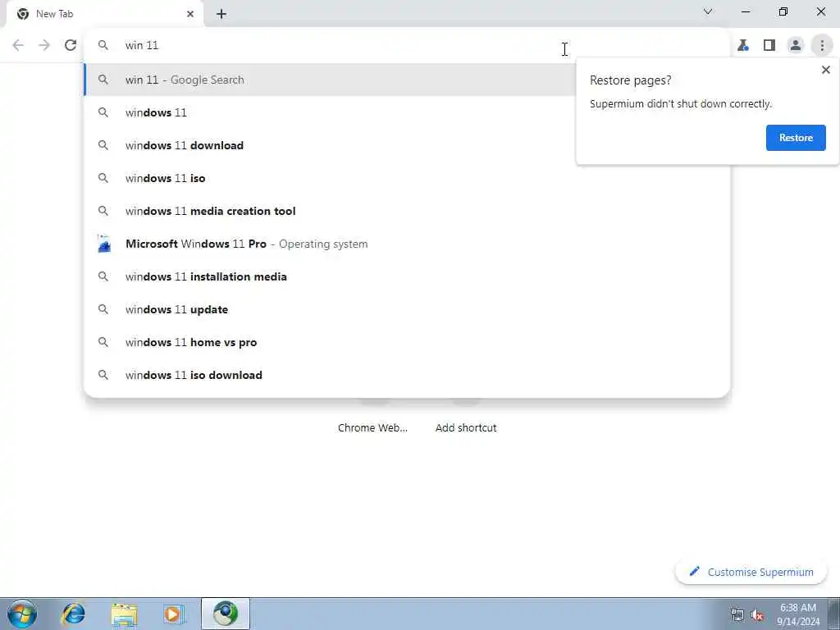Select 'windows 11 home vs pro' suggestion
840x630 pixels.
coord(407,342)
